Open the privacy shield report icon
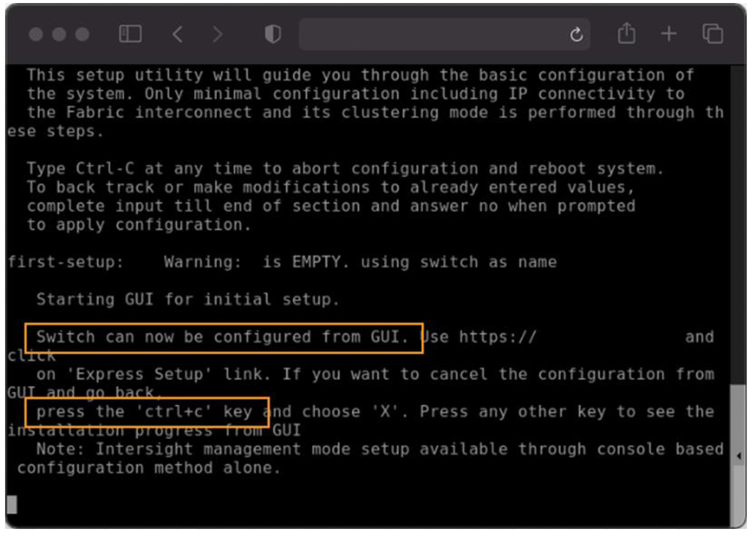 point(273,34)
